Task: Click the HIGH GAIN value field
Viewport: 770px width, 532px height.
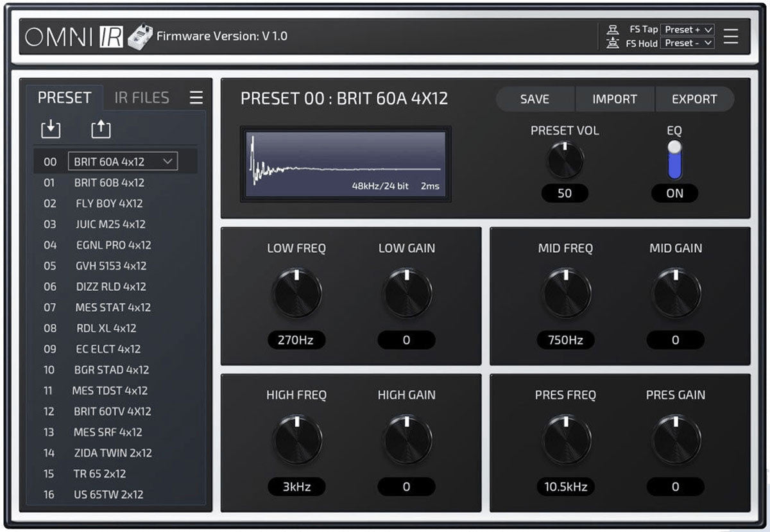Action: point(406,486)
